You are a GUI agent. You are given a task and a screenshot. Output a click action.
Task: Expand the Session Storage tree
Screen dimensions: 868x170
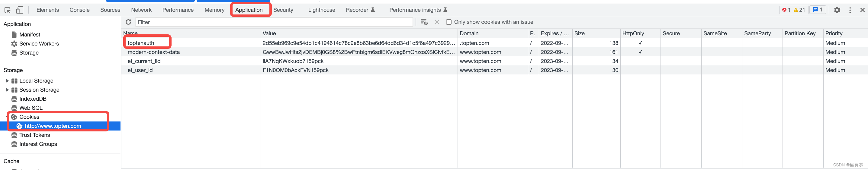[8, 90]
